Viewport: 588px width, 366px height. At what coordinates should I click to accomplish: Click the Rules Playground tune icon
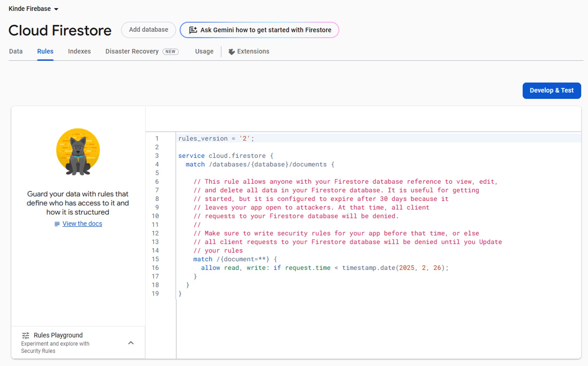click(x=25, y=335)
